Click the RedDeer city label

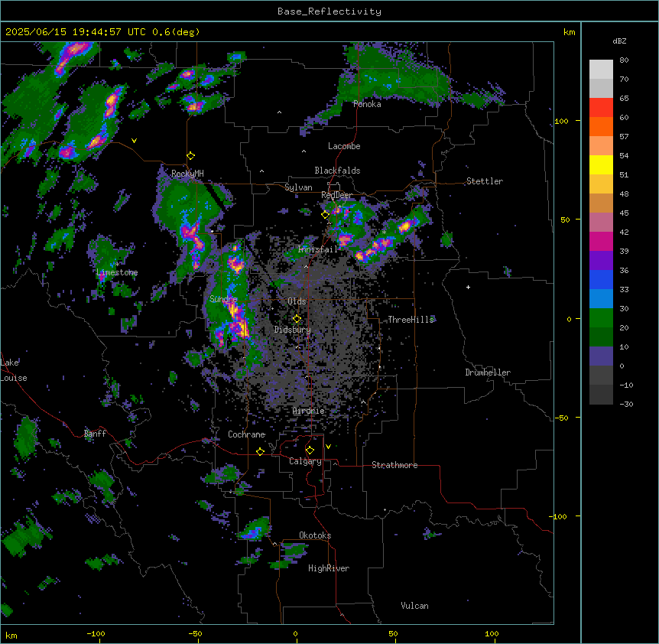pos(336,195)
